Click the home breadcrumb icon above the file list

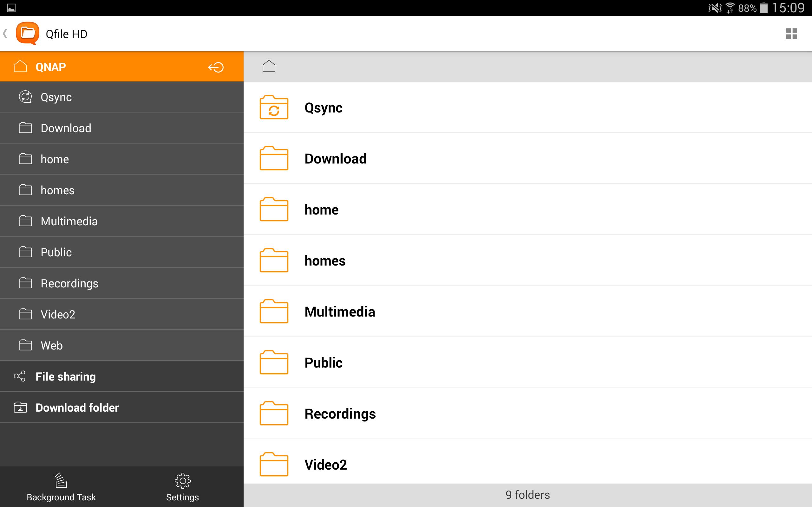tap(268, 66)
